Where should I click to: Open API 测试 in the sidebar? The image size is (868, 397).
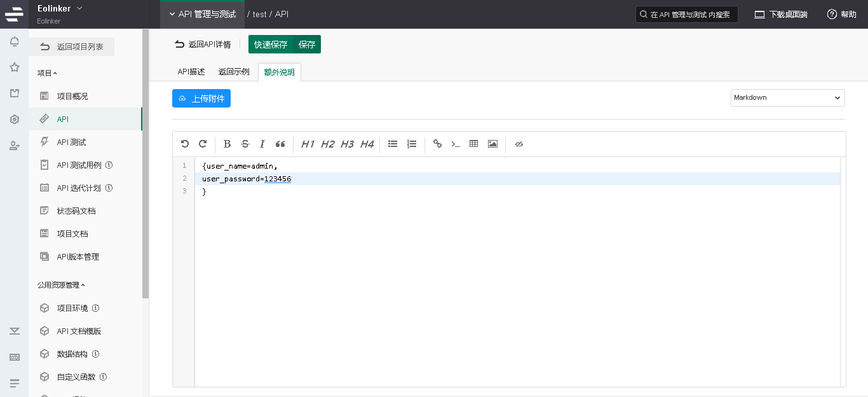[71, 142]
